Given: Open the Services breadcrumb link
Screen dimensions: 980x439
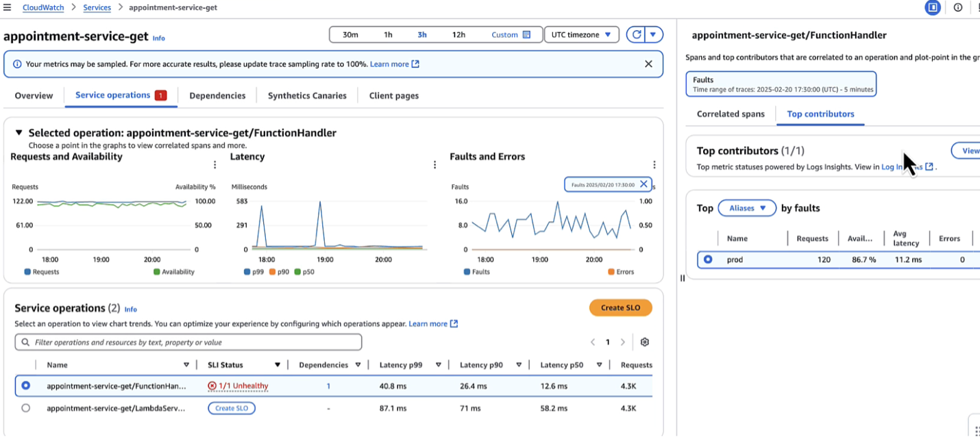Looking at the screenshot, I should coord(97,8).
